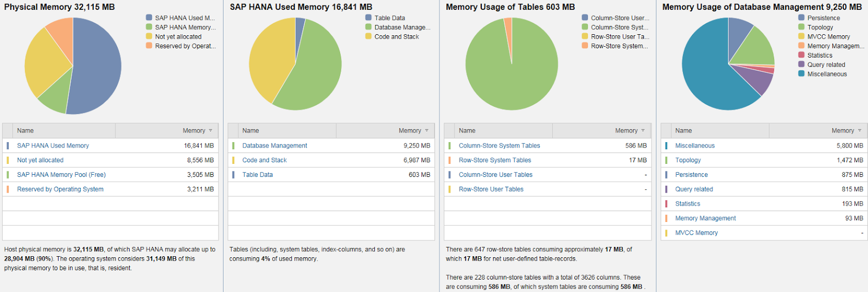Click the Query related legend swatch
This screenshot has height=292, width=868.
tap(801, 65)
